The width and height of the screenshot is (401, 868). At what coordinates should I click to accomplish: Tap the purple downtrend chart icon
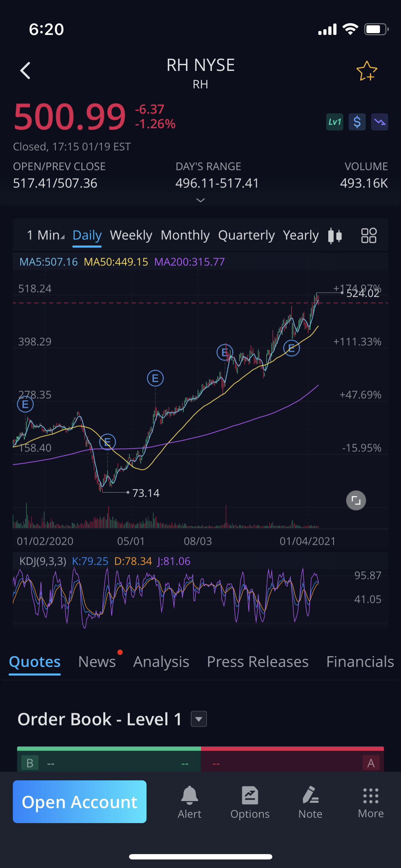(379, 122)
